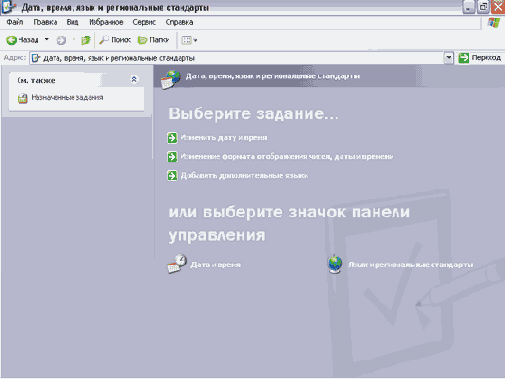
Task: Click the Назначенные задания icon
Action: coord(23,98)
